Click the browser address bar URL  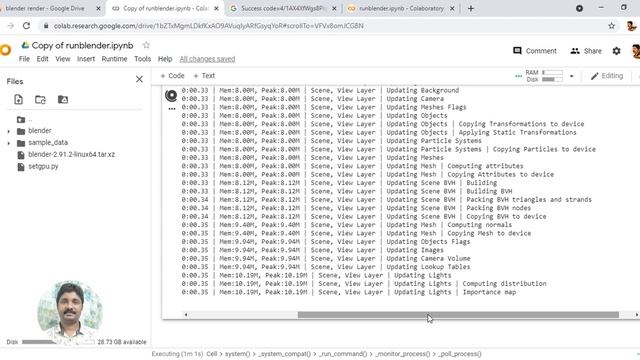[x=208, y=26]
